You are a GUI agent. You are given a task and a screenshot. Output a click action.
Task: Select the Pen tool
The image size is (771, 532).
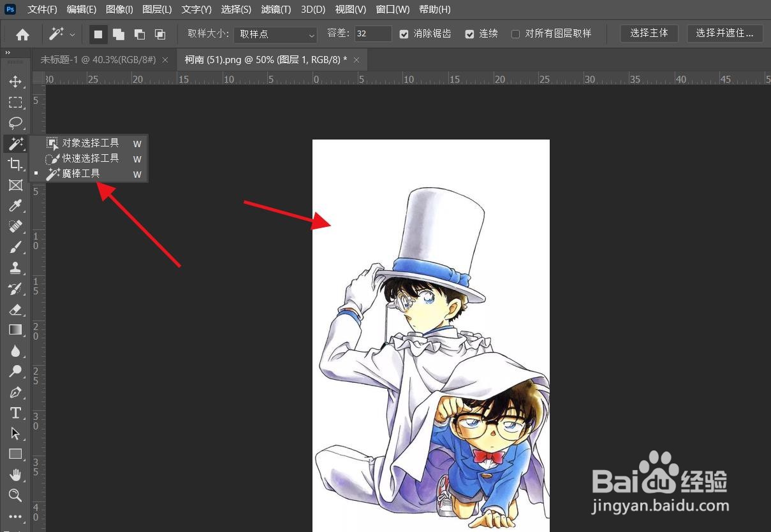point(15,392)
